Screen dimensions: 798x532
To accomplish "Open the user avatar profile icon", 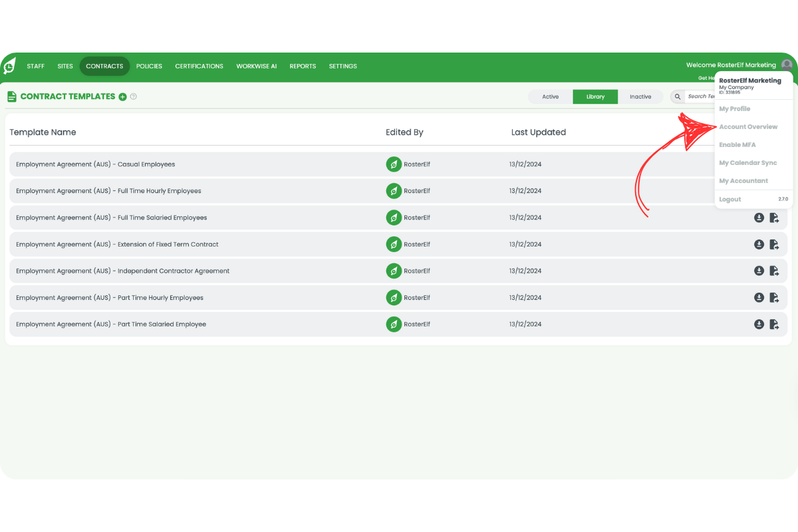I will 787,65.
